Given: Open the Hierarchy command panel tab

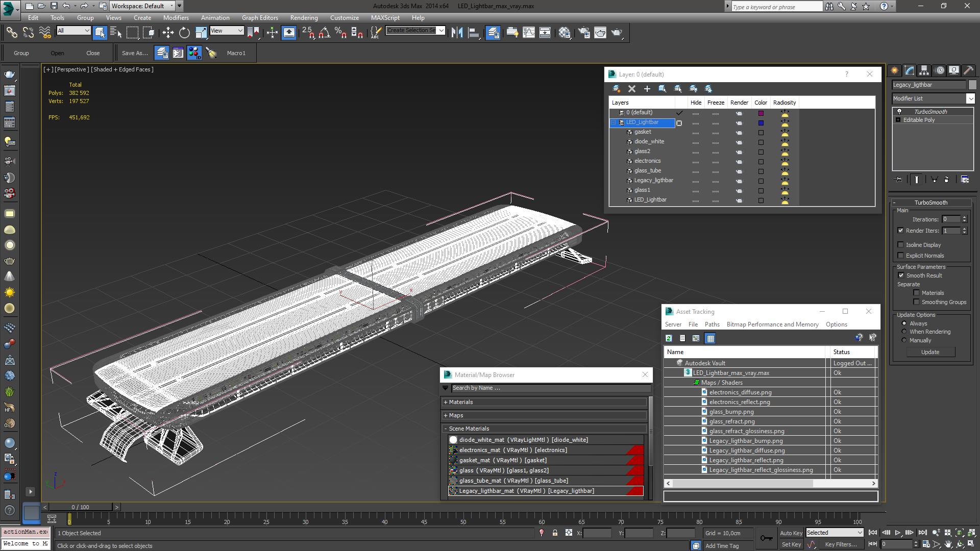Looking at the screenshot, I should (x=924, y=70).
